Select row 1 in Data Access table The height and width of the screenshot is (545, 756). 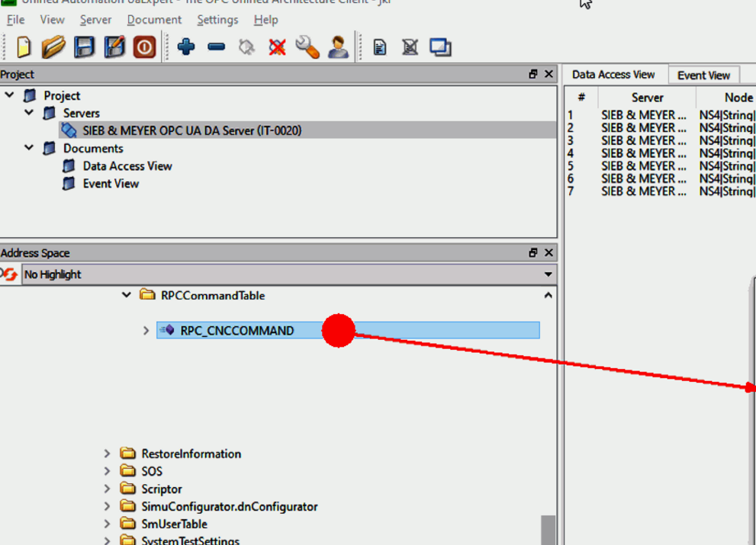click(x=660, y=114)
